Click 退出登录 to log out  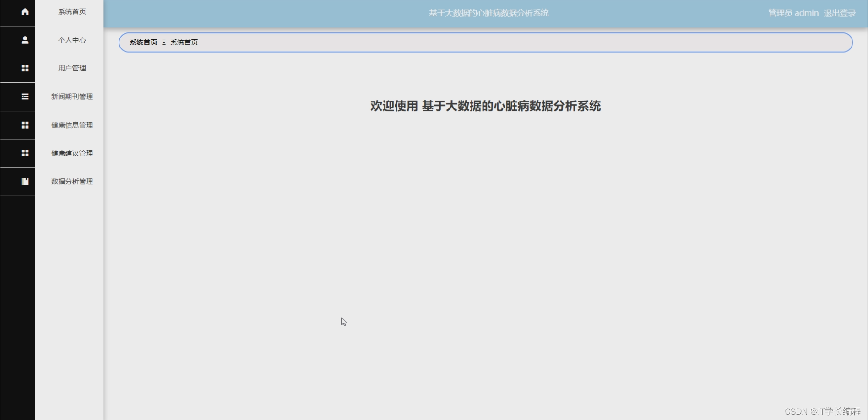pos(840,13)
